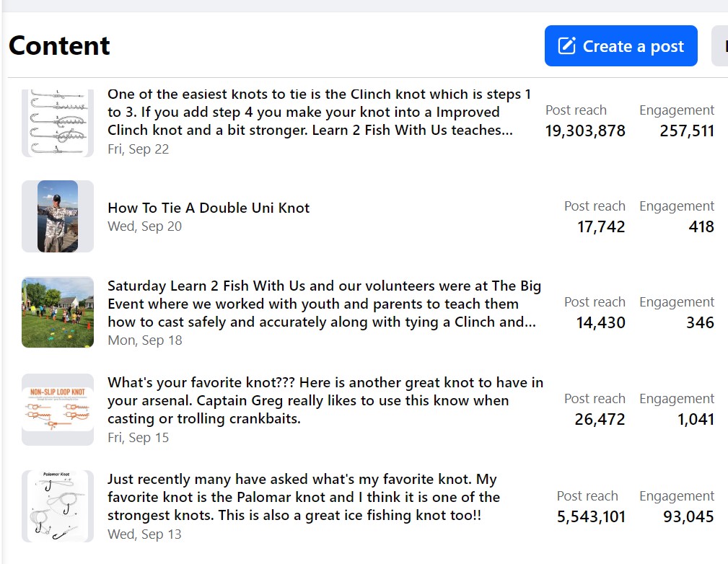Click the 93,045 engagement value
Screen dimensions: 728x564
[688, 516]
